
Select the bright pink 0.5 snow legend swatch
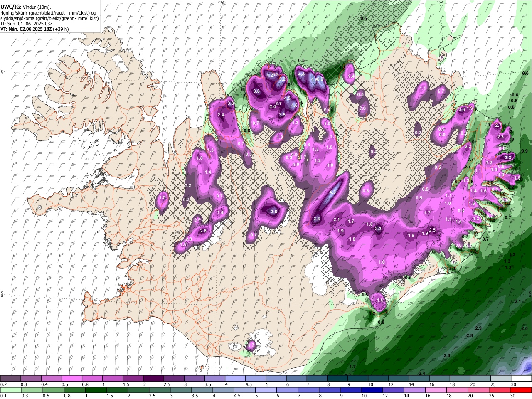click(x=71, y=379)
